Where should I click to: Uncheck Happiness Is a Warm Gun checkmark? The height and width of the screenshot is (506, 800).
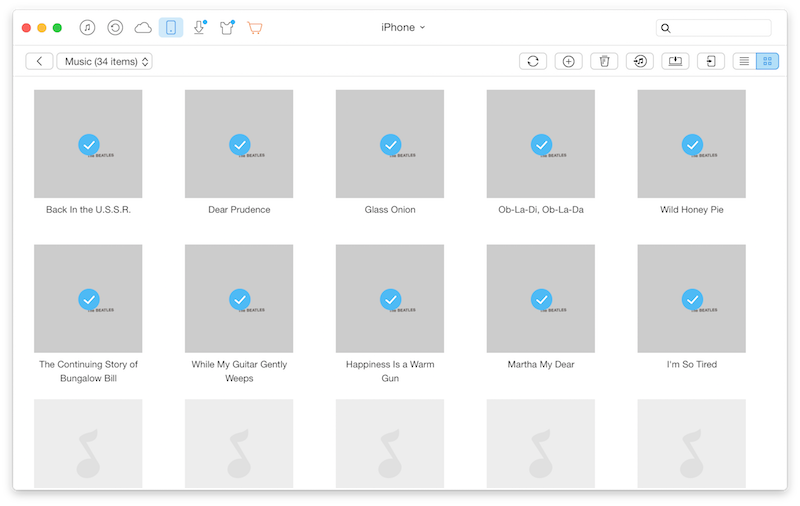click(391, 299)
